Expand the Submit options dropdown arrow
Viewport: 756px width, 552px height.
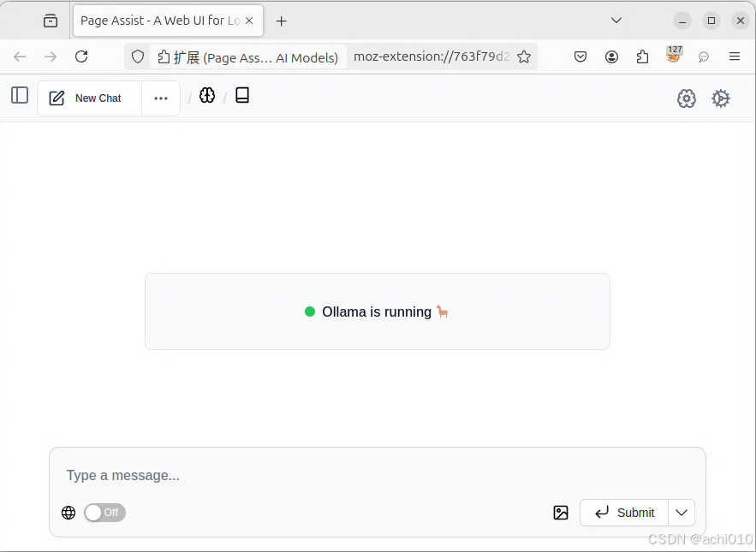click(x=682, y=513)
